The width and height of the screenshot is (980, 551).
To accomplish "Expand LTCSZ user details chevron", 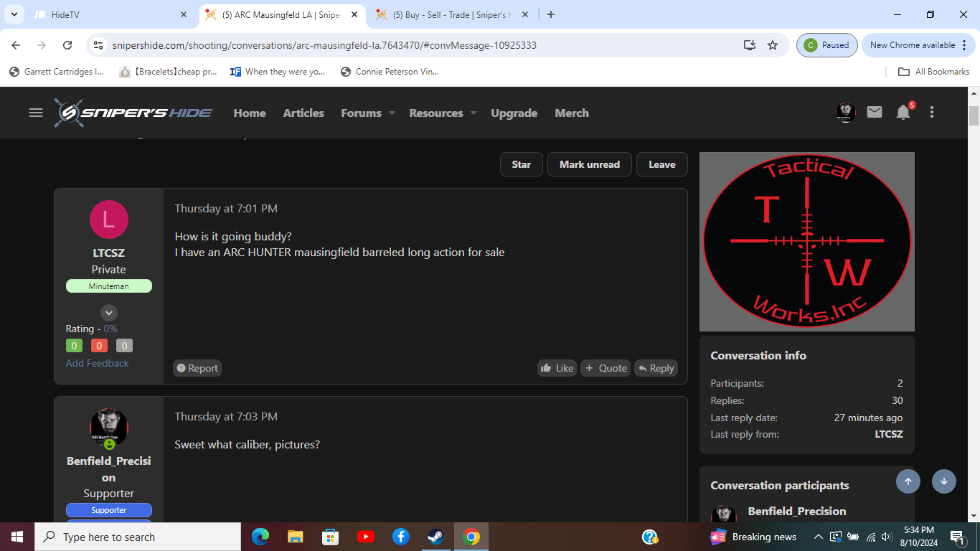I will click(108, 313).
